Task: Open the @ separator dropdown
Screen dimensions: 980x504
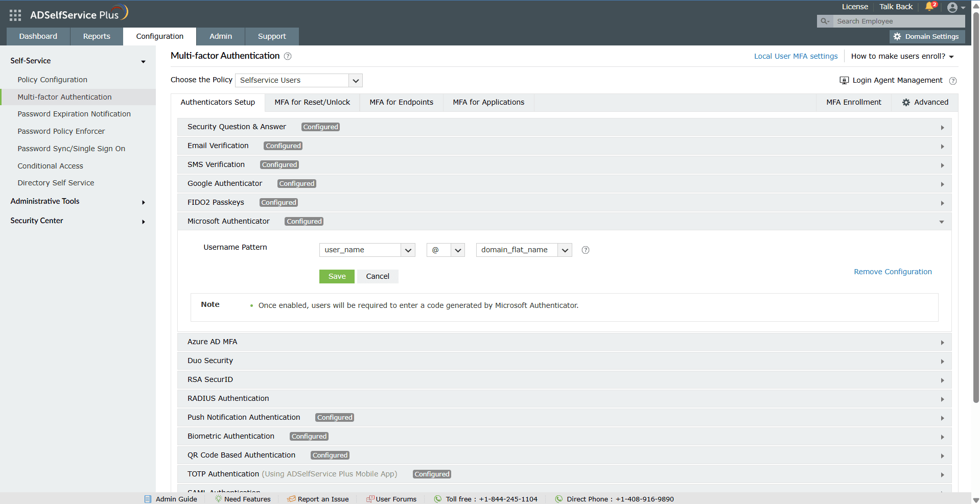Action: 446,250
